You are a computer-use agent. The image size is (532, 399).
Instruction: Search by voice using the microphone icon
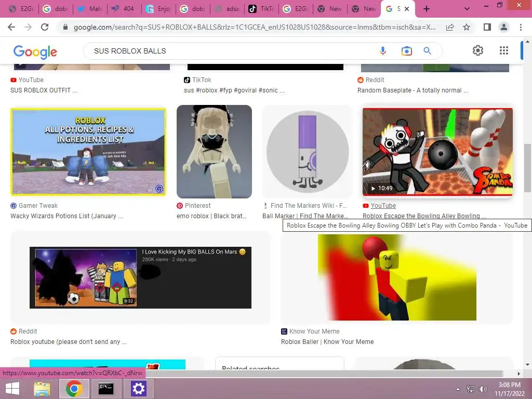(x=383, y=51)
